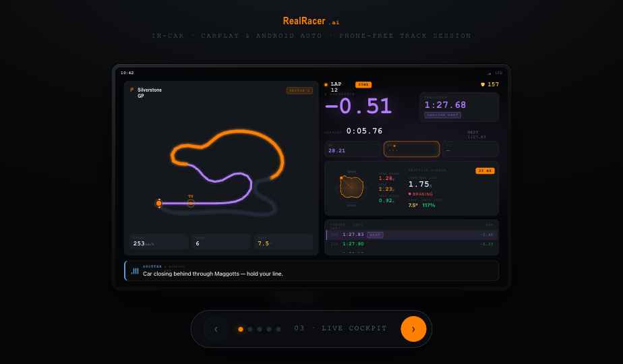
Task: Go to the next slide with the orange arrow
Action: pyautogui.click(x=413, y=329)
